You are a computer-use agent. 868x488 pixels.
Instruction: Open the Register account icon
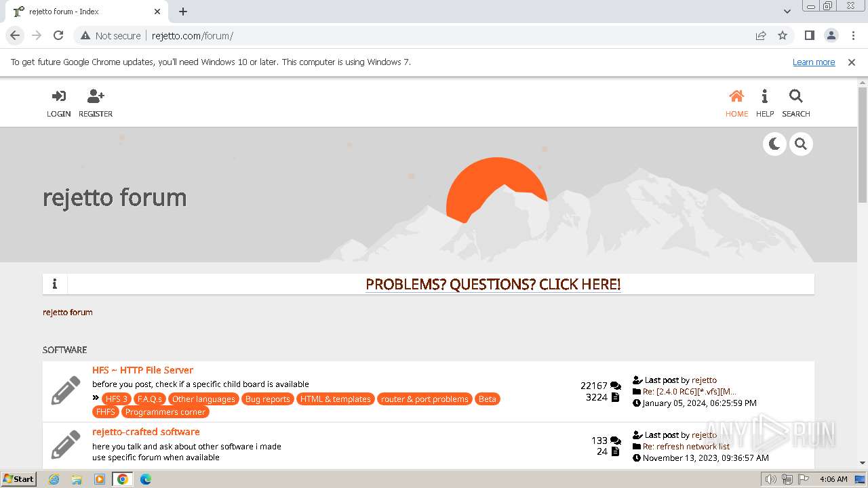point(96,96)
